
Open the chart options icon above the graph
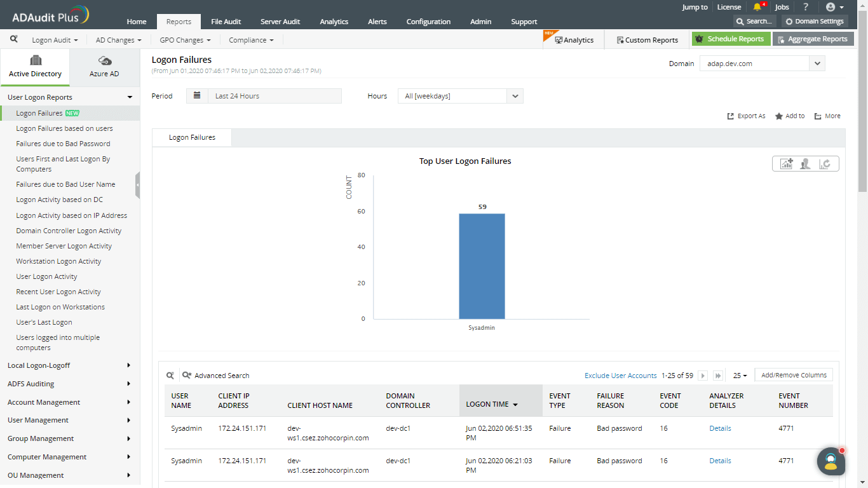pyautogui.click(x=785, y=163)
